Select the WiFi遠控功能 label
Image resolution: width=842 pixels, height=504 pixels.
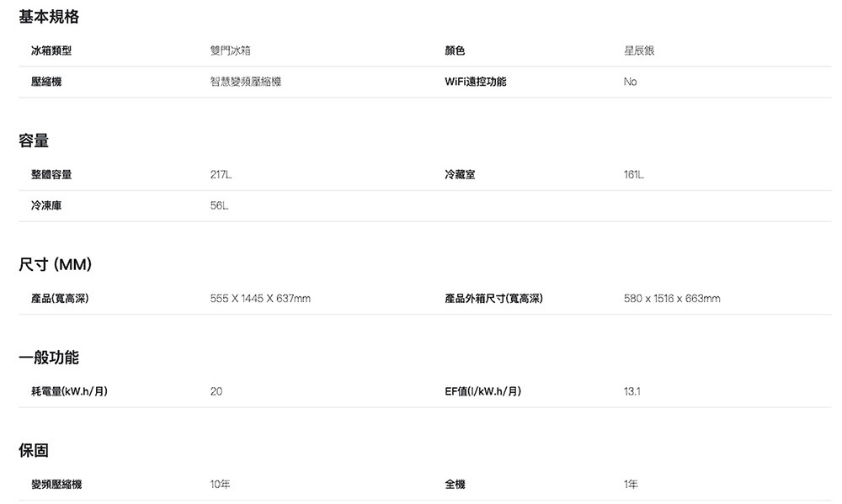[476, 82]
